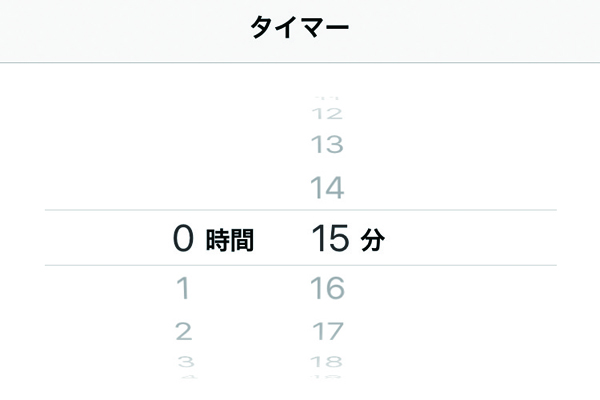Screen dimensions: 600x400
Task: Tap the faint 19 below 18 minutes
Action: pos(327,376)
